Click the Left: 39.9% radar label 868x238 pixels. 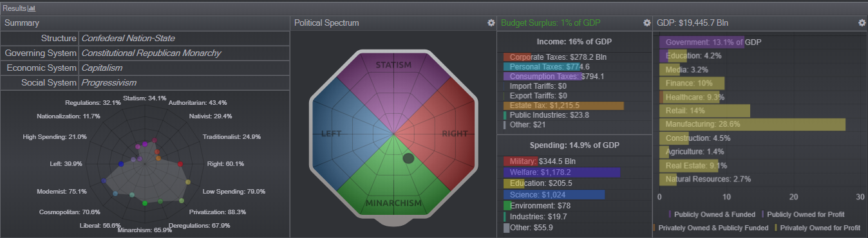click(66, 164)
